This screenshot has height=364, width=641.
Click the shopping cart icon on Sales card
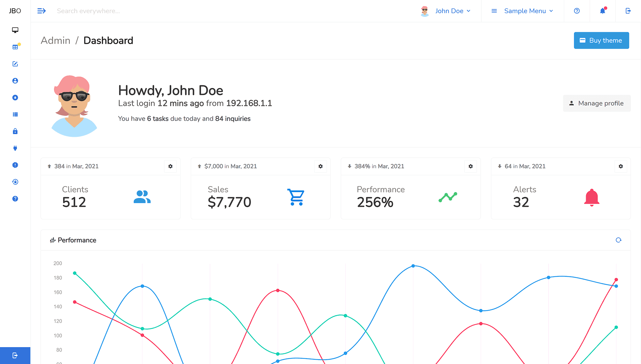(x=296, y=197)
